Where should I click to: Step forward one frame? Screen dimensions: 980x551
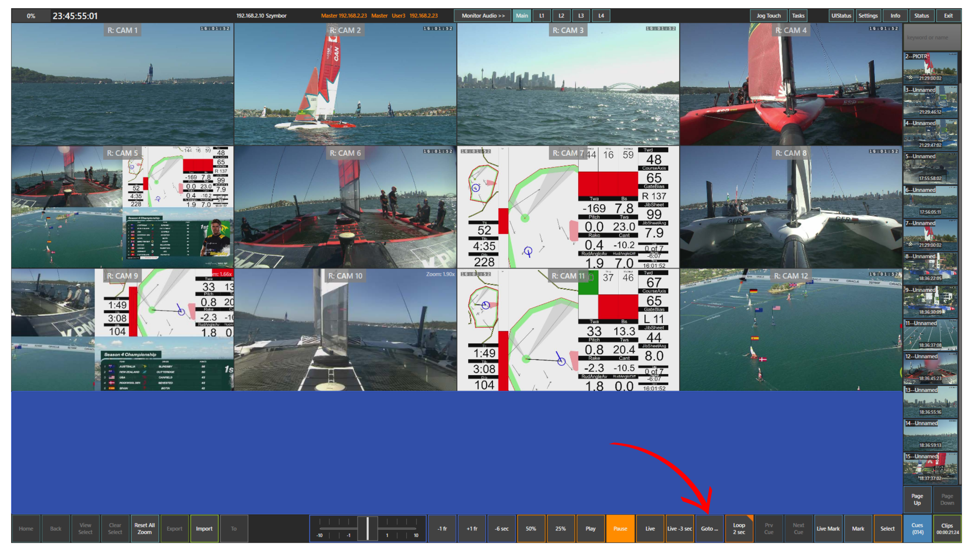point(472,528)
